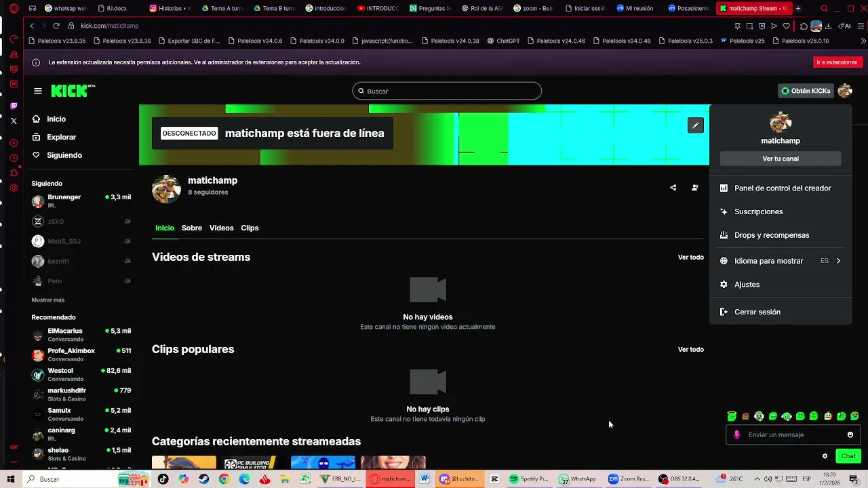Select the brown angry box emote
Image resolution: width=868 pixels, height=488 pixels.
pos(745,416)
